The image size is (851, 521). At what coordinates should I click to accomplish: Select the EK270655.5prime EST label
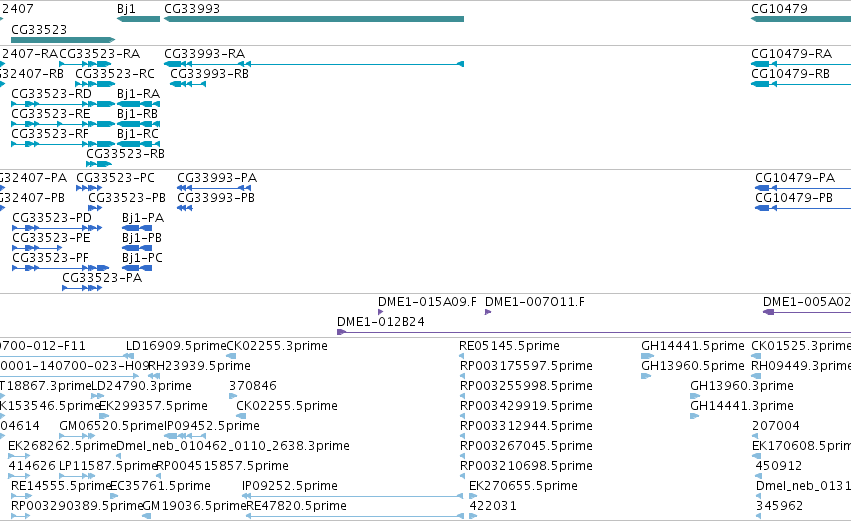[x=523, y=486]
